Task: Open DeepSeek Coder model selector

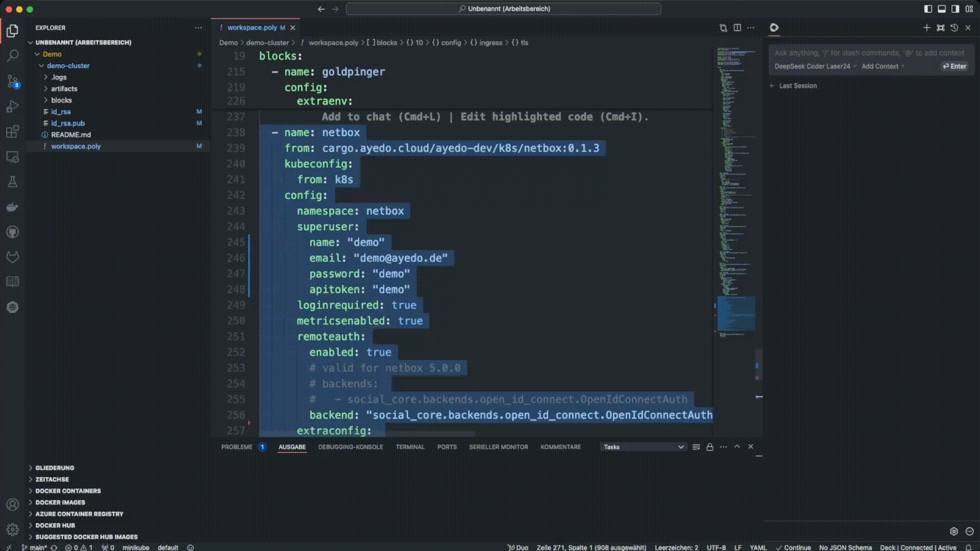Action: (x=815, y=66)
